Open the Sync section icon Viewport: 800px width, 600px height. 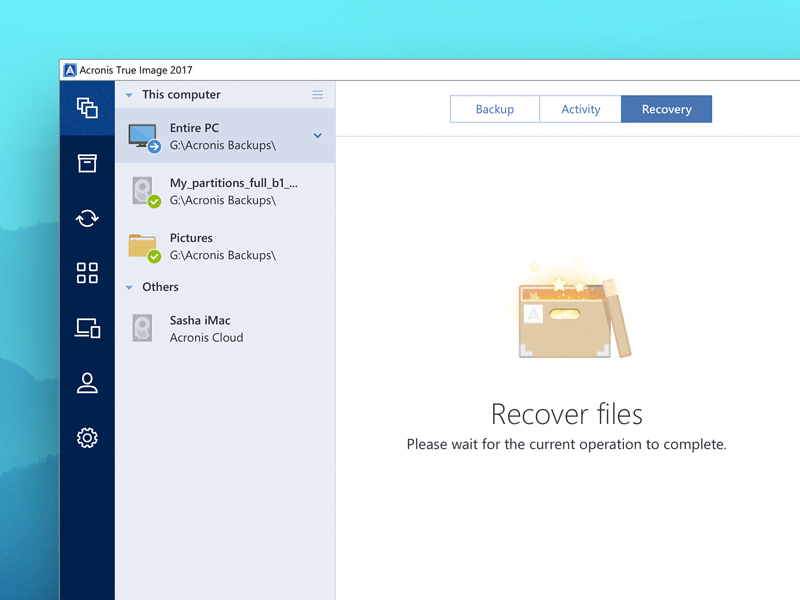(x=87, y=218)
